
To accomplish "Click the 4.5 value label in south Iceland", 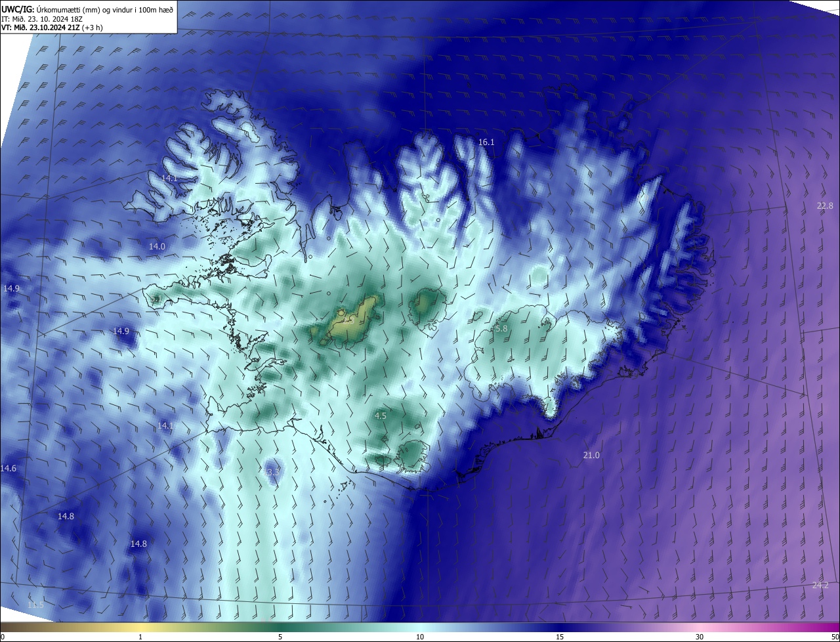I will [381, 416].
